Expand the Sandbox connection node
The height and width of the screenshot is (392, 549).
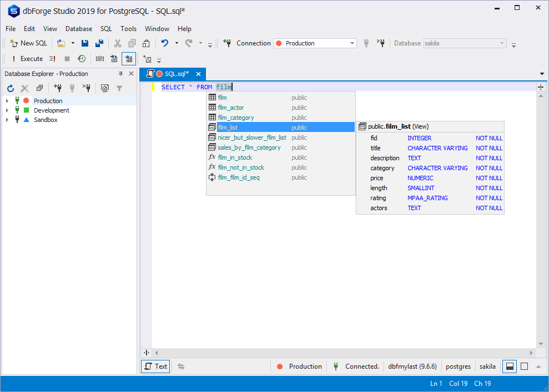pyautogui.click(x=7, y=120)
